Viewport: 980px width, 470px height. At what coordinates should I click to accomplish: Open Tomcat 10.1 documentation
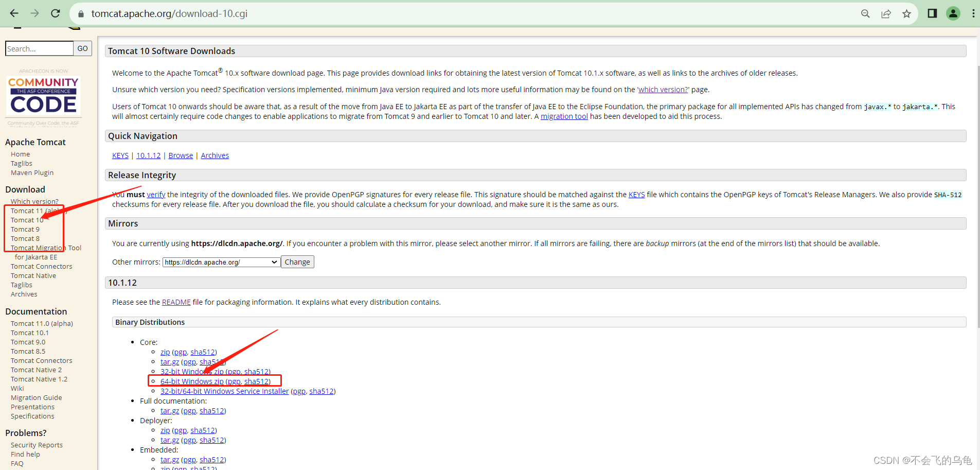29,333
